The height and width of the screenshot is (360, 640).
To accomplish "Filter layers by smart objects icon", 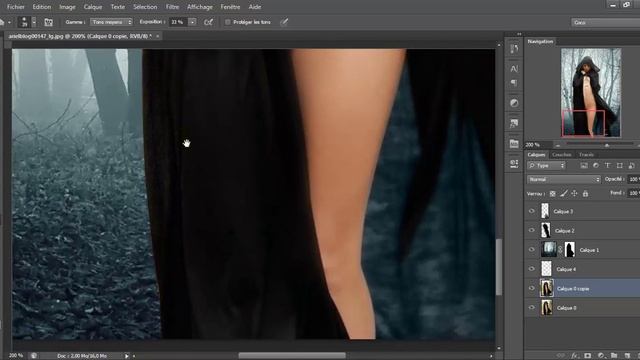I will click(631, 166).
